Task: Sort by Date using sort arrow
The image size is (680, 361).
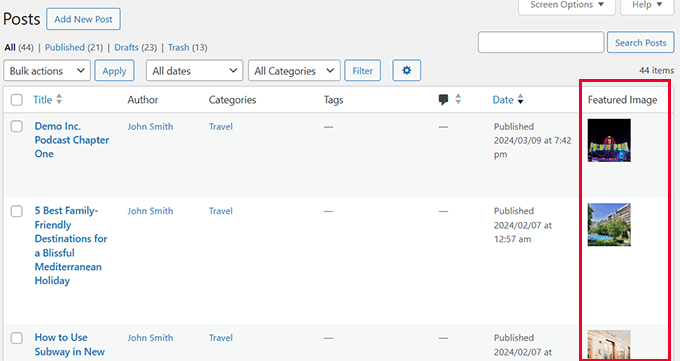Action: pyautogui.click(x=520, y=99)
